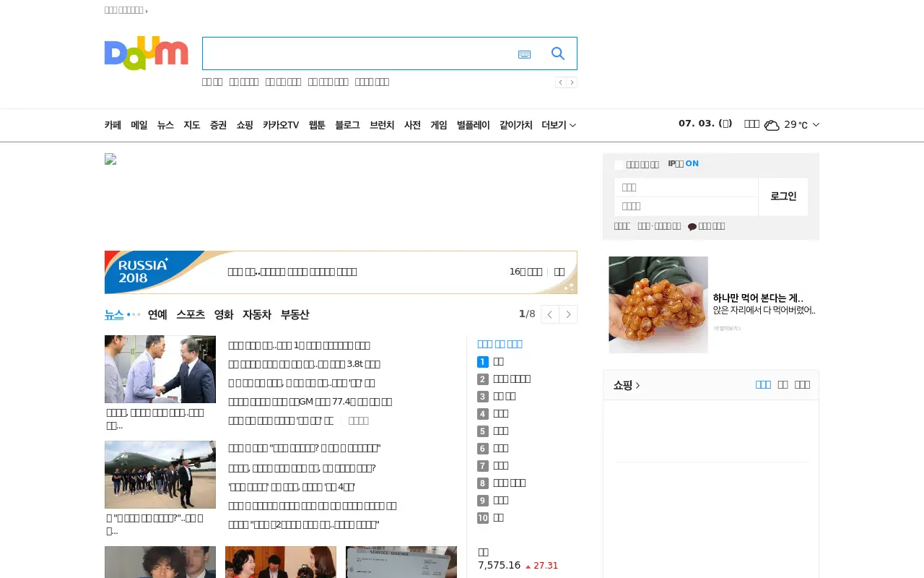This screenshot has width=924, height=578.
Task: Click the broken image icon above Russia banner
Action: pyautogui.click(x=110, y=159)
